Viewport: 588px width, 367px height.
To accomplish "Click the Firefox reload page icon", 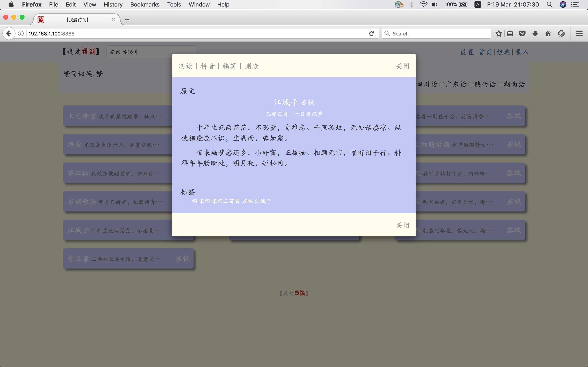I will click(x=372, y=33).
